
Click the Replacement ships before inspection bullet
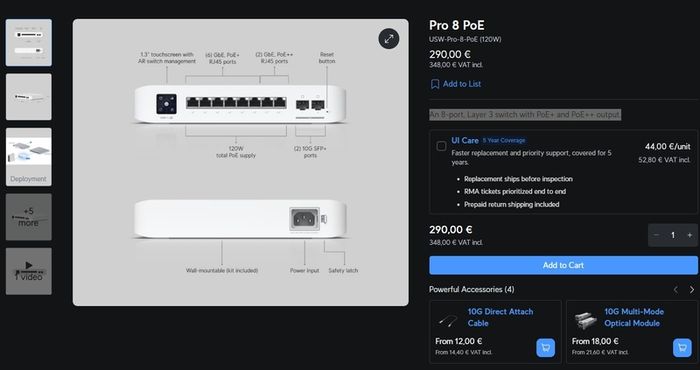coord(518,179)
